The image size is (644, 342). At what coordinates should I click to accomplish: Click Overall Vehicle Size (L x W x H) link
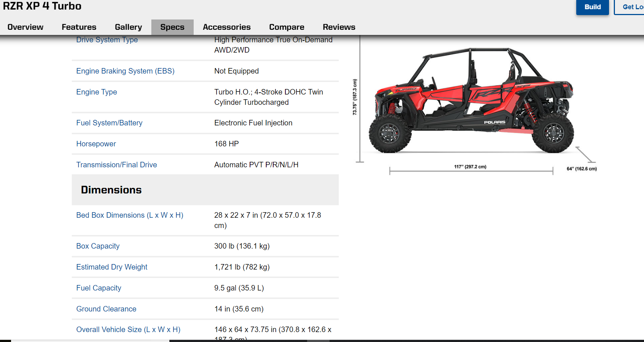point(129,329)
